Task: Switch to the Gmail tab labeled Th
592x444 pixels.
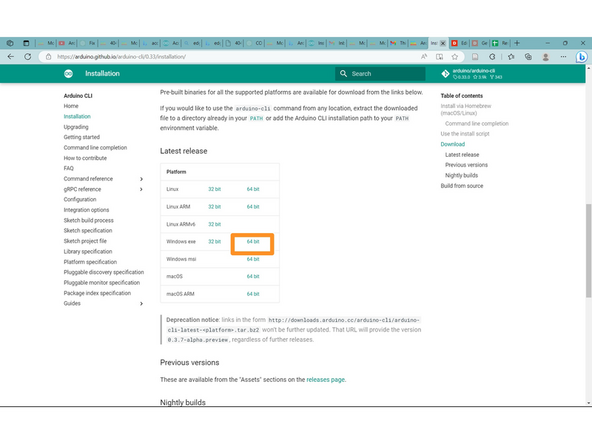Action: click(x=398, y=43)
